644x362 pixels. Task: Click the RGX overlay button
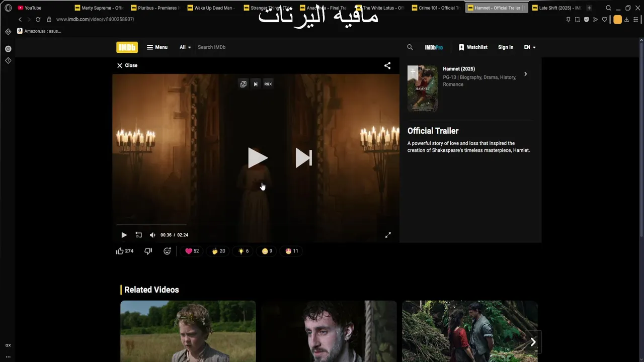pyautogui.click(x=268, y=84)
